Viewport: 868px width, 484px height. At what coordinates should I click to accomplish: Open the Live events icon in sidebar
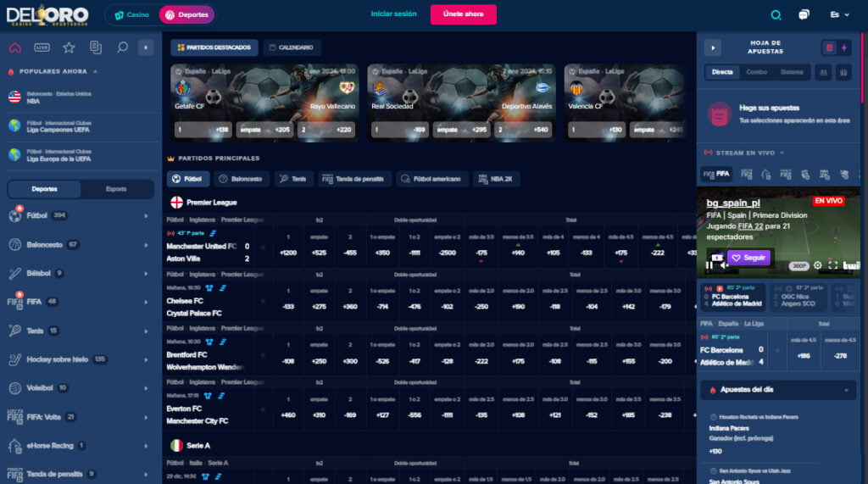pos(42,47)
